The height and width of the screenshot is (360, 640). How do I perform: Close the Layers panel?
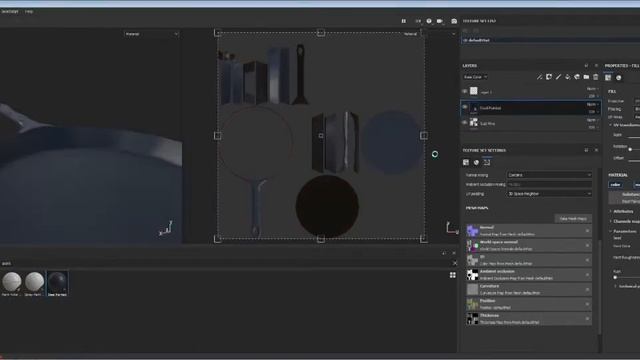(x=596, y=65)
